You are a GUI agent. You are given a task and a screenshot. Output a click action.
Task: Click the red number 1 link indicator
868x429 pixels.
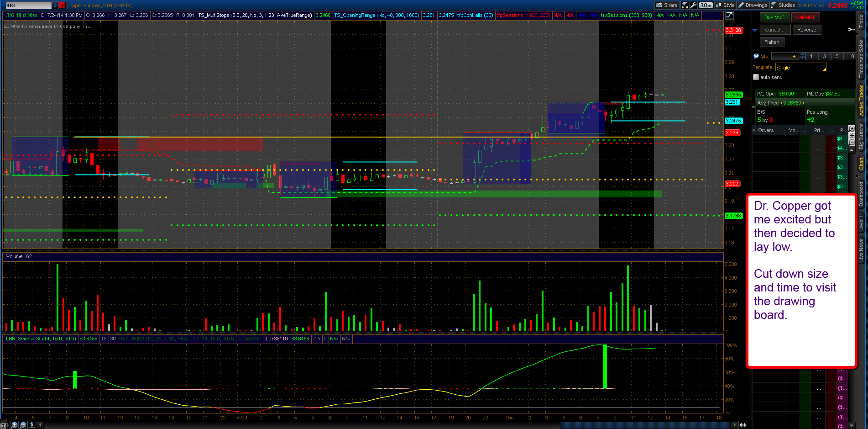click(x=63, y=5)
